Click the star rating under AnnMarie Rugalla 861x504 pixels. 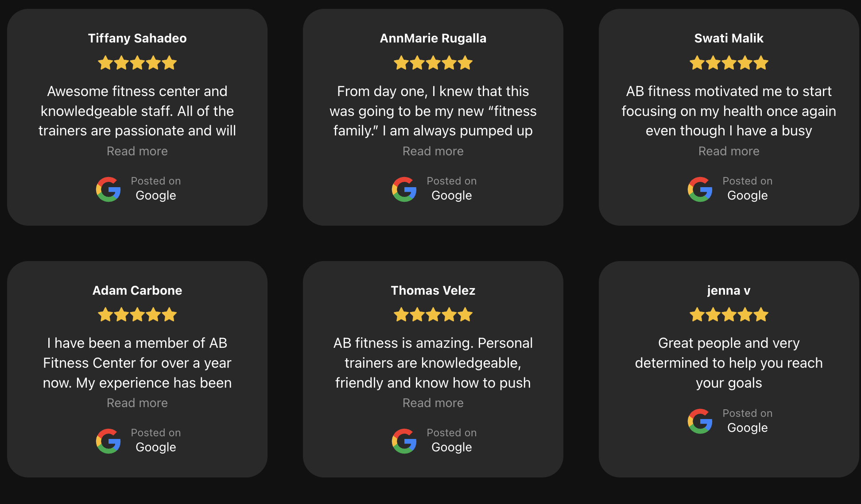[433, 63]
